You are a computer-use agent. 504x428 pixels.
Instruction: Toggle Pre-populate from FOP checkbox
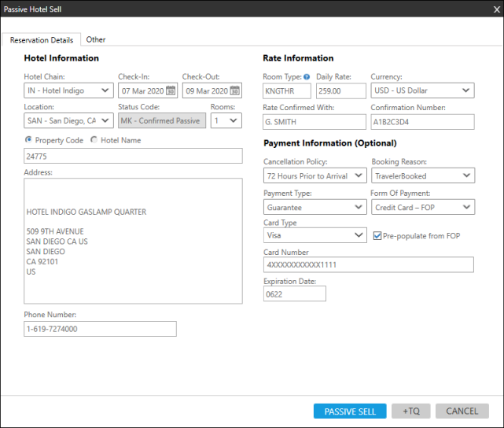pos(378,235)
